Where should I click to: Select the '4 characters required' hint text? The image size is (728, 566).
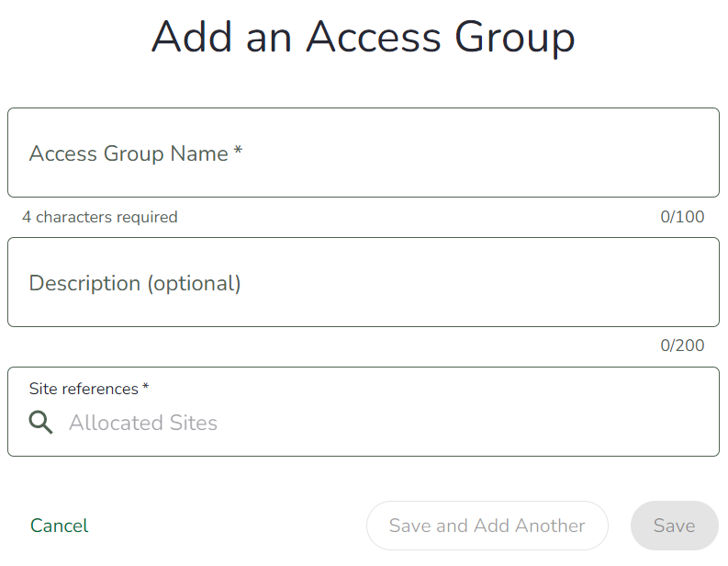point(100,218)
